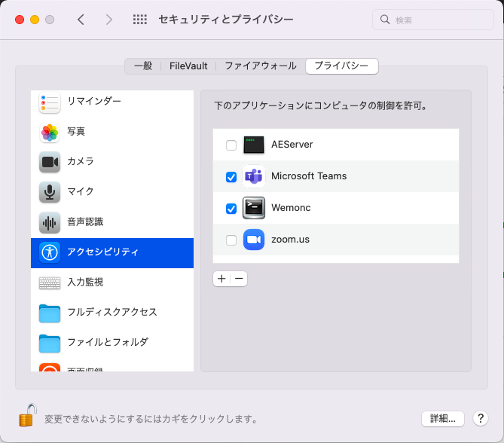Click the Photos flower icon
This screenshot has width=504, height=443.
[50, 133]
